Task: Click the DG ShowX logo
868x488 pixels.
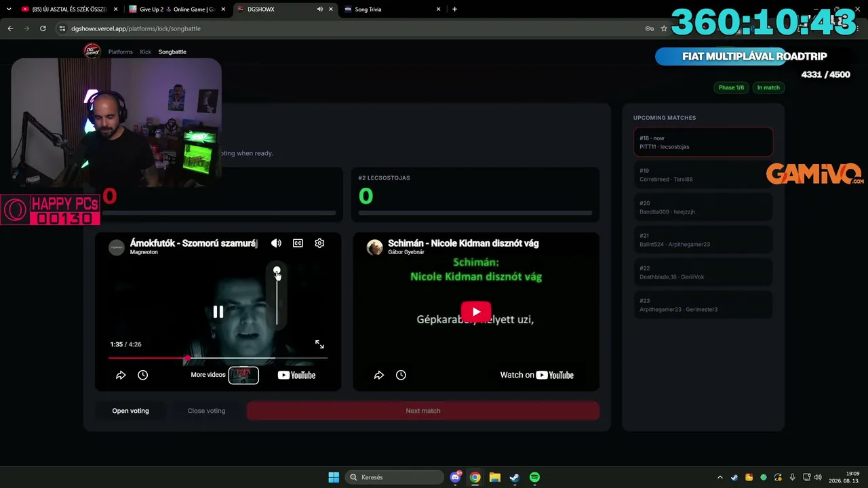Action: (x=92, y=51)
